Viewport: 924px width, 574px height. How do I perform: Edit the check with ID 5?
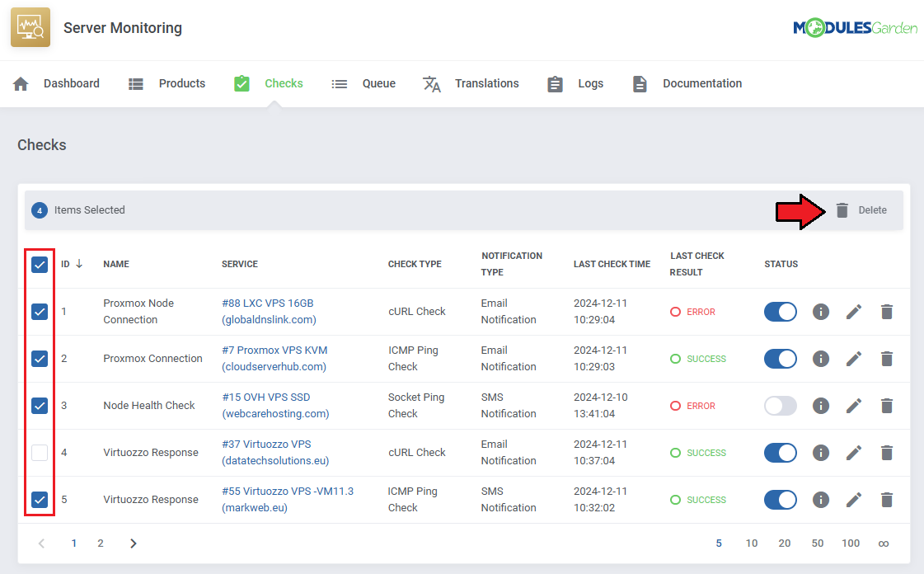point(854,500)
